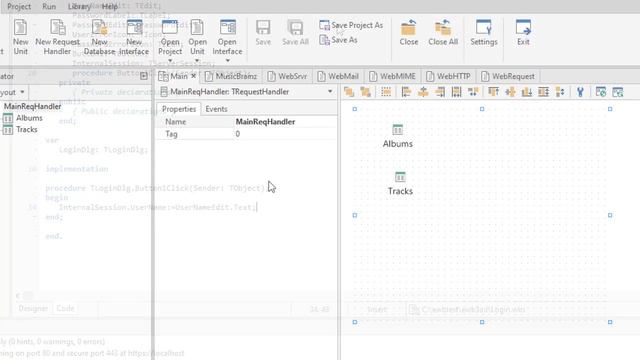The image size is (640, 360).
Task: Expand the MainReqHandler component dropdown
Action: point(330,92)
